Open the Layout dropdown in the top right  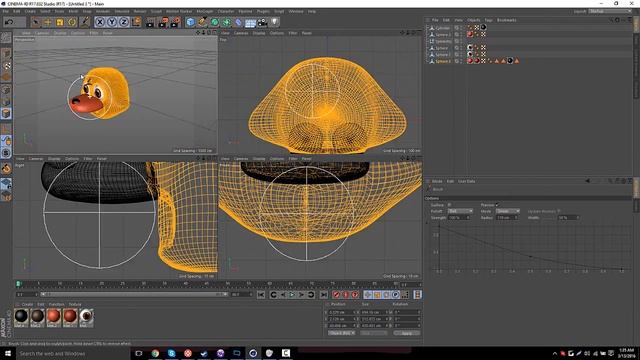610,11
